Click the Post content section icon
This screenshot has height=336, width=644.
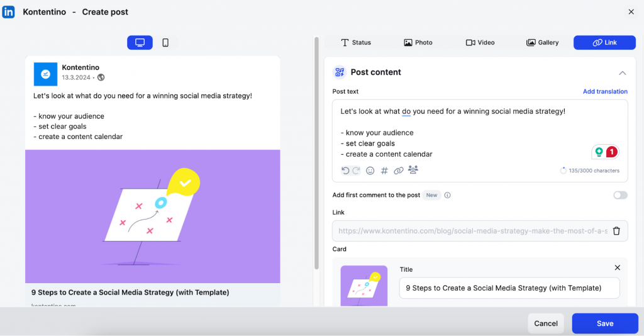click(339, 72)
